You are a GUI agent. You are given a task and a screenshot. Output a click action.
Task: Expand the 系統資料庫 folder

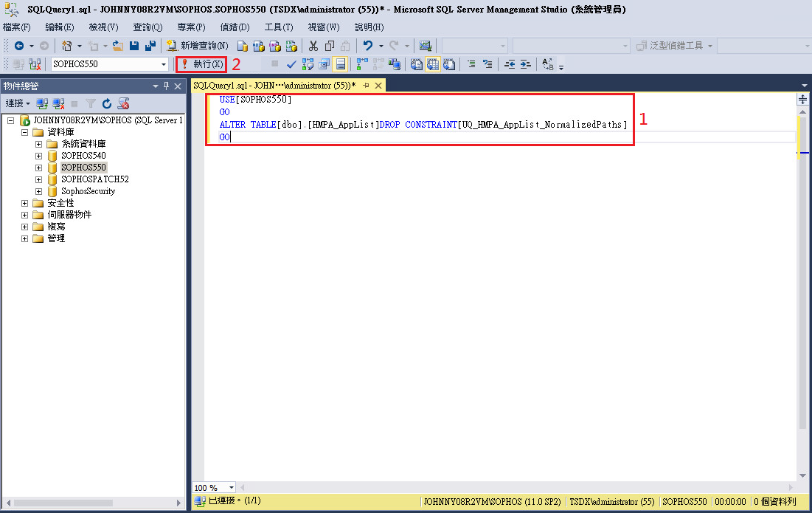click(38, 144)
